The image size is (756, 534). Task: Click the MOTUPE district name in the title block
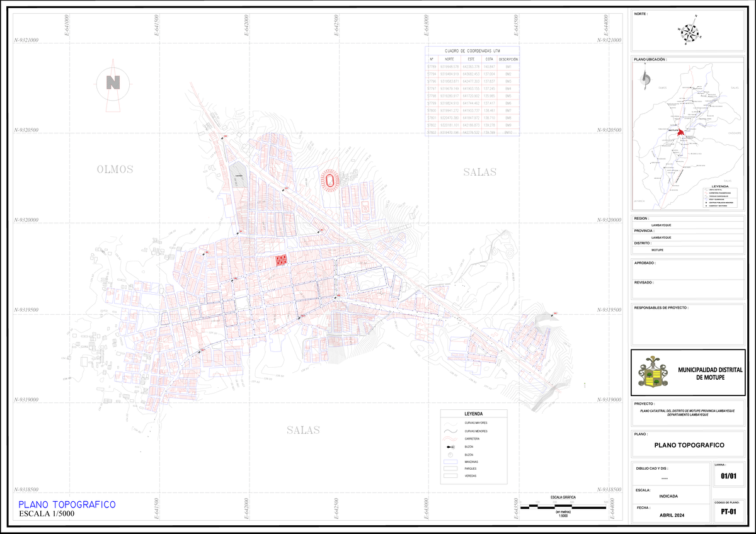tap(656, 249)
